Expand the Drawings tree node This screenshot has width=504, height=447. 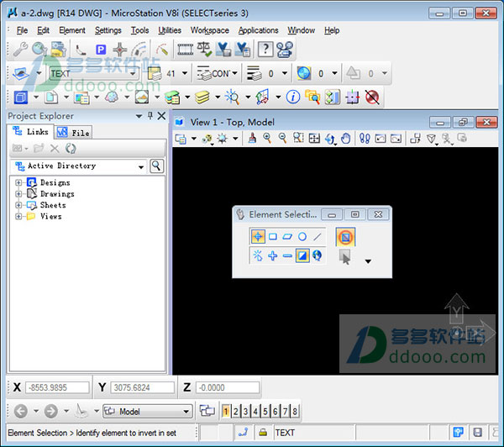coord(18,194)
